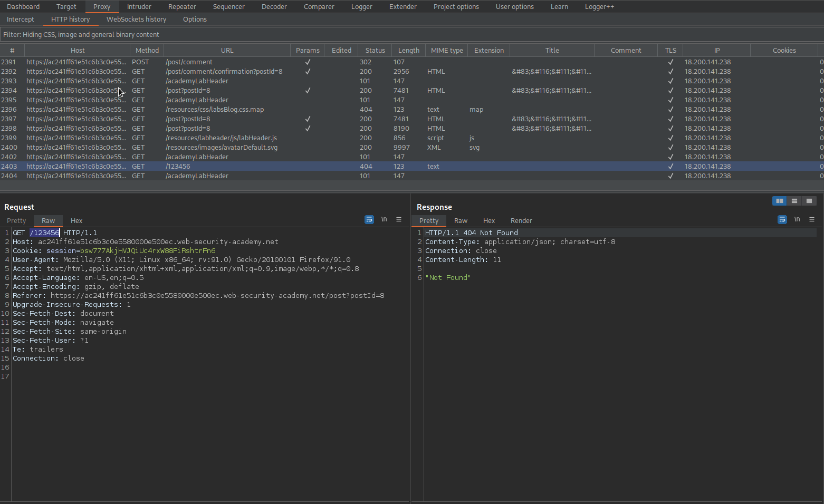Open the history filter bar settings
The height and width of the screenshot is (504, 824).
click(411, 34)
